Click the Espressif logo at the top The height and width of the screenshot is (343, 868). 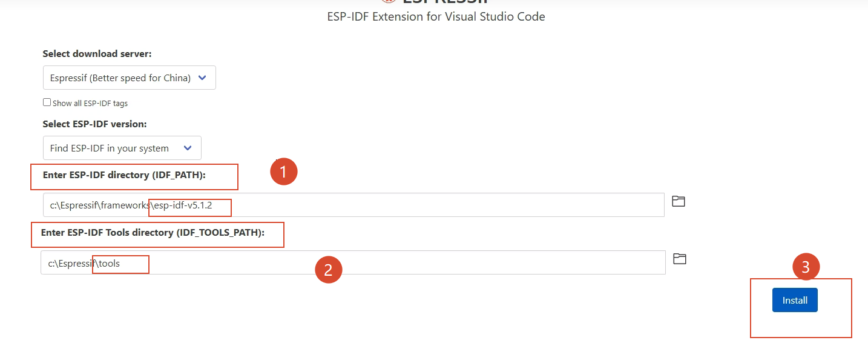pos(389,2)
